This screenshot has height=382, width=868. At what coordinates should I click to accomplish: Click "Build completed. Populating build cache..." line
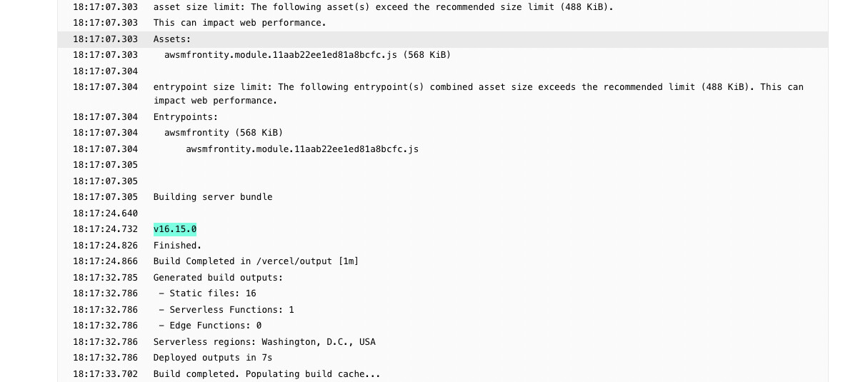coord(266,374)
